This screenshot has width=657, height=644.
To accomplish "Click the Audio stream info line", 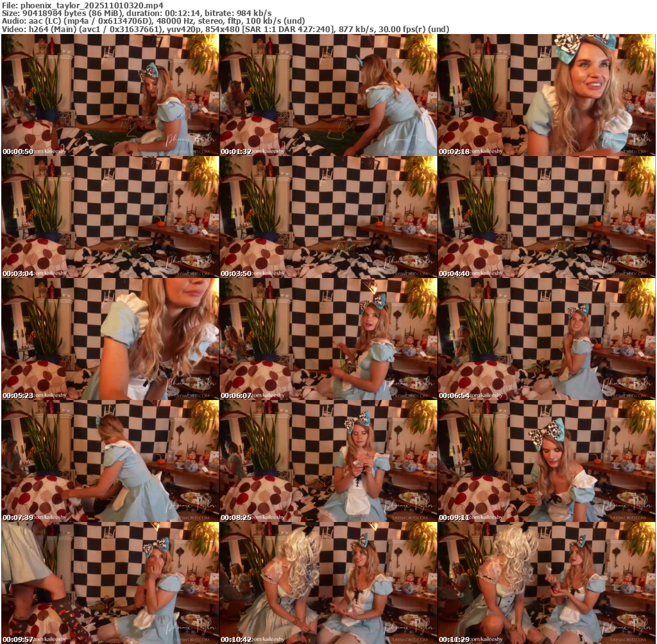I will tap(153, 21).
